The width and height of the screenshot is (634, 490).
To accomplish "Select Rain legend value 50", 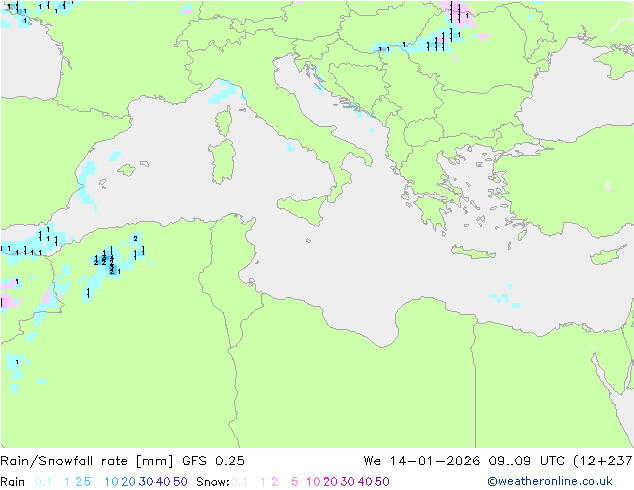I will 180,482.
